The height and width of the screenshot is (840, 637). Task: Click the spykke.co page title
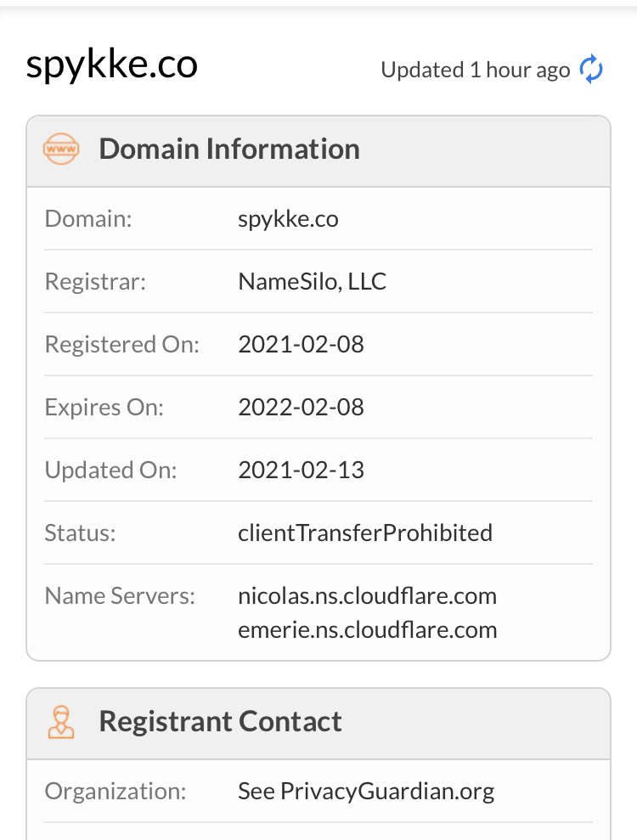tap(112, 65)
